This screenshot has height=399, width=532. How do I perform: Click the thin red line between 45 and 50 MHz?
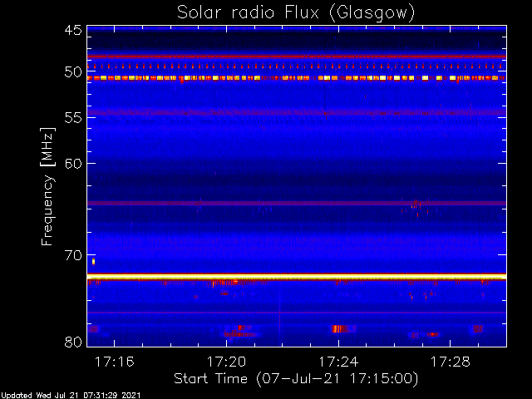click(297, 57)
